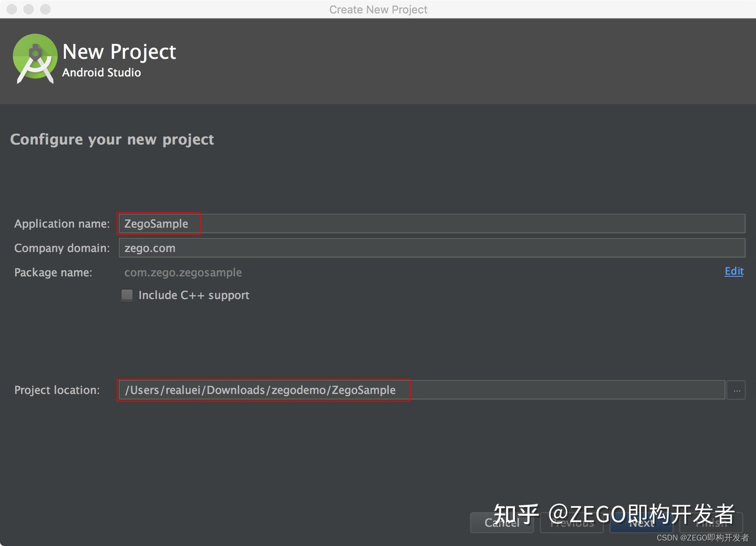Click the red macOS close circle
The width and height of the screenshot is (756, 546).
[x=11, y=9]
